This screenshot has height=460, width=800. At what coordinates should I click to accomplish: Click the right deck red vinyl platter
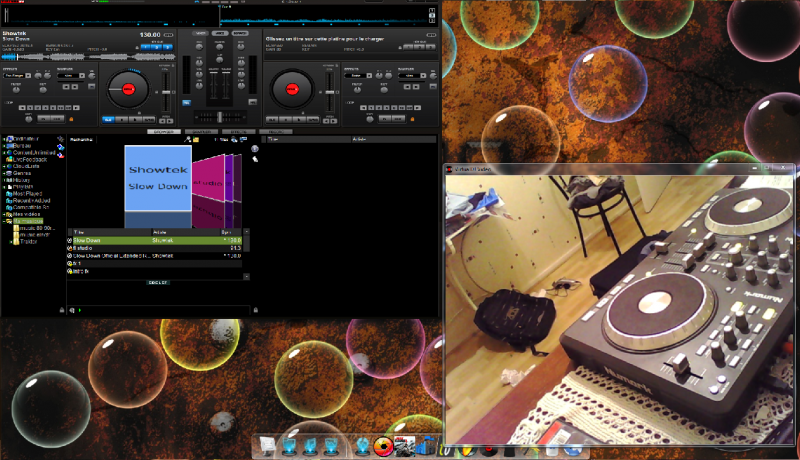point(294,89)
